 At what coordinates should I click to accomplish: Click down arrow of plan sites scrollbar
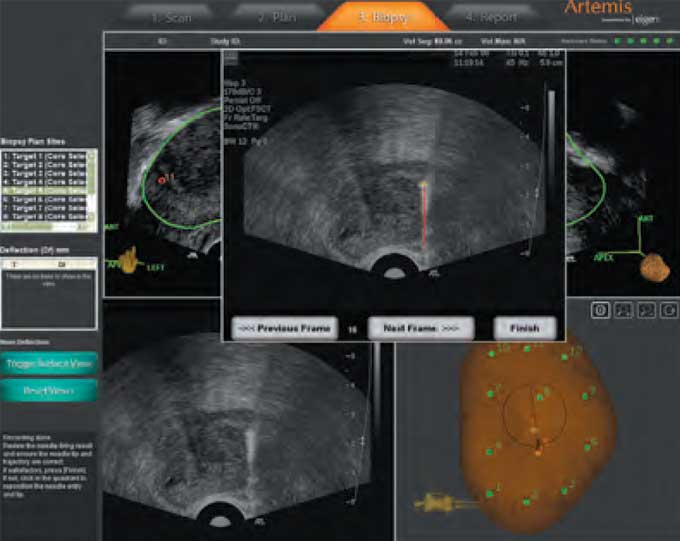(x=92, y=218)
